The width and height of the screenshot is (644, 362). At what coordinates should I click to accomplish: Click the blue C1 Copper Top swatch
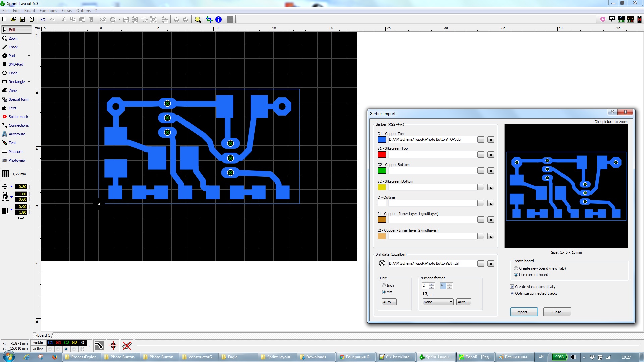coord(382,140)
